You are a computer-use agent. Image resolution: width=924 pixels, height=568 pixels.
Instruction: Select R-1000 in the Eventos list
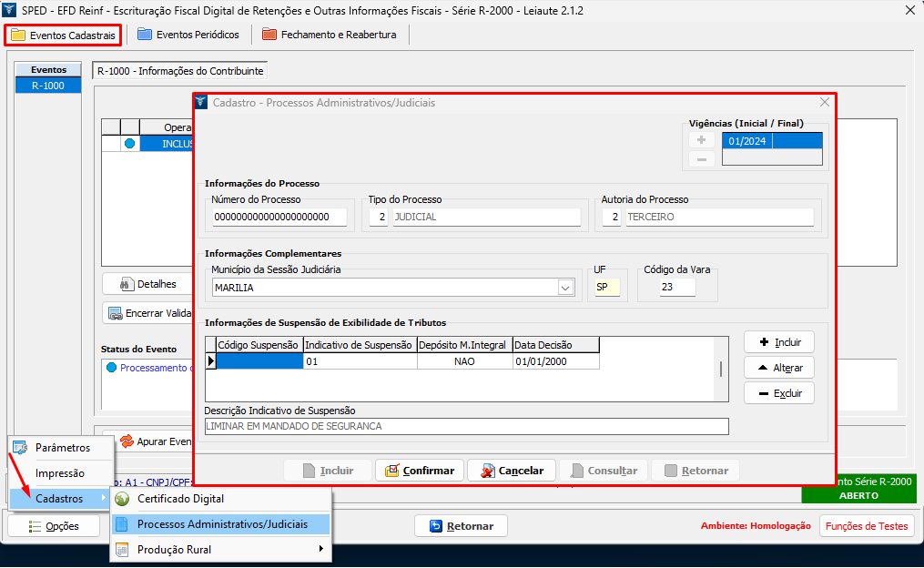(48, 86)
